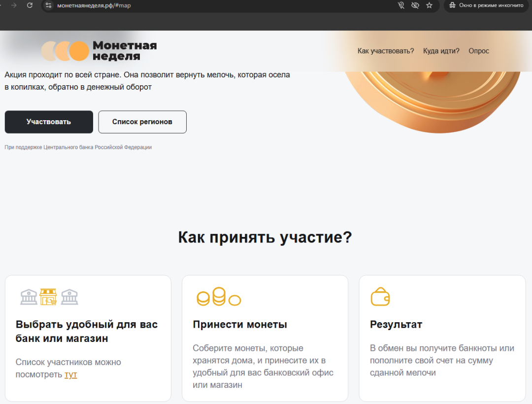The height and width of the screenshot is (404, 532).
Task: Open site information icon in address bar
Action: coord(48,5)
